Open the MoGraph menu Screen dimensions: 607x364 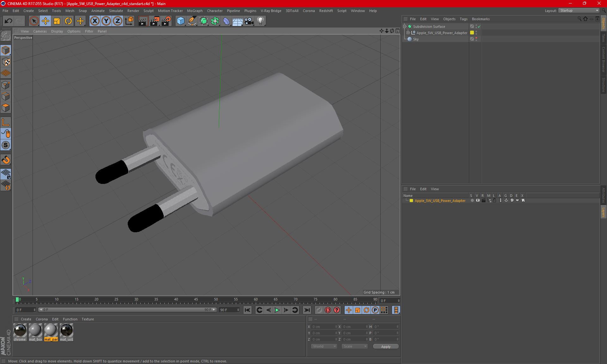point(195,11)
